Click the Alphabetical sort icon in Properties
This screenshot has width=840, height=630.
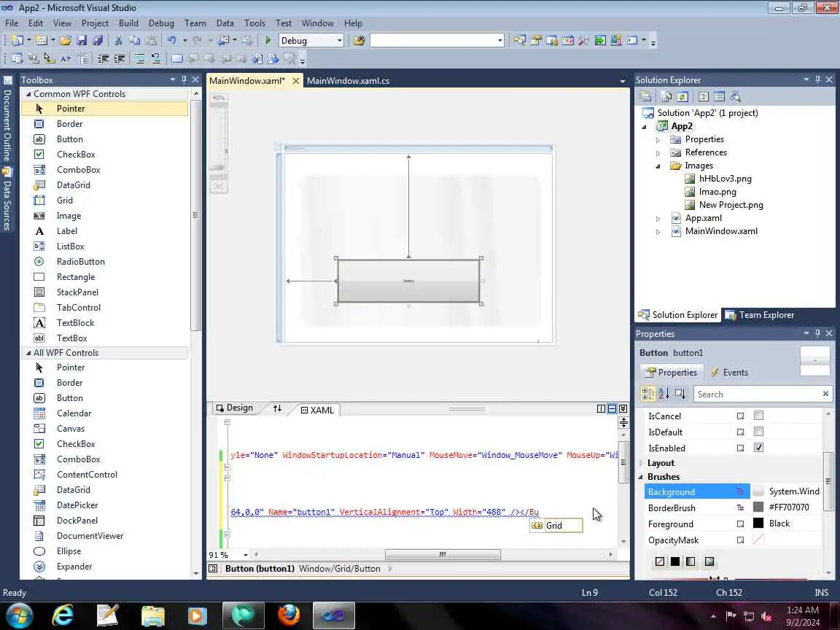(664, 394)
